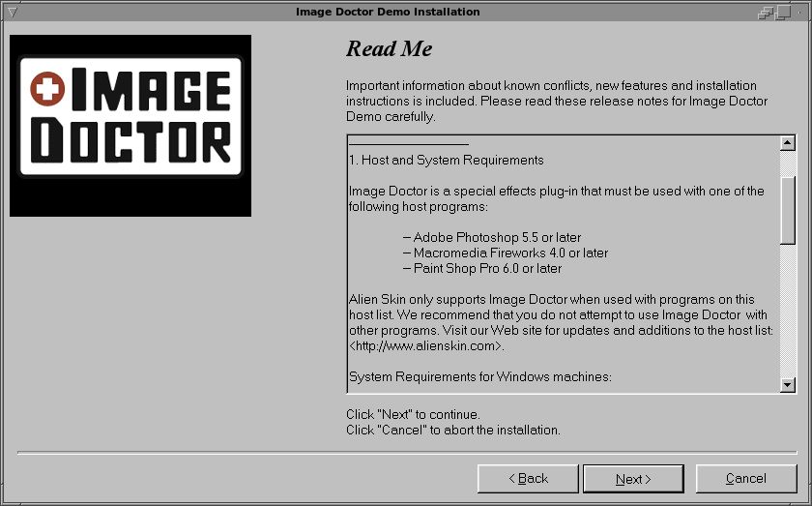Continue the installation with Next

[x=633, y=479]
